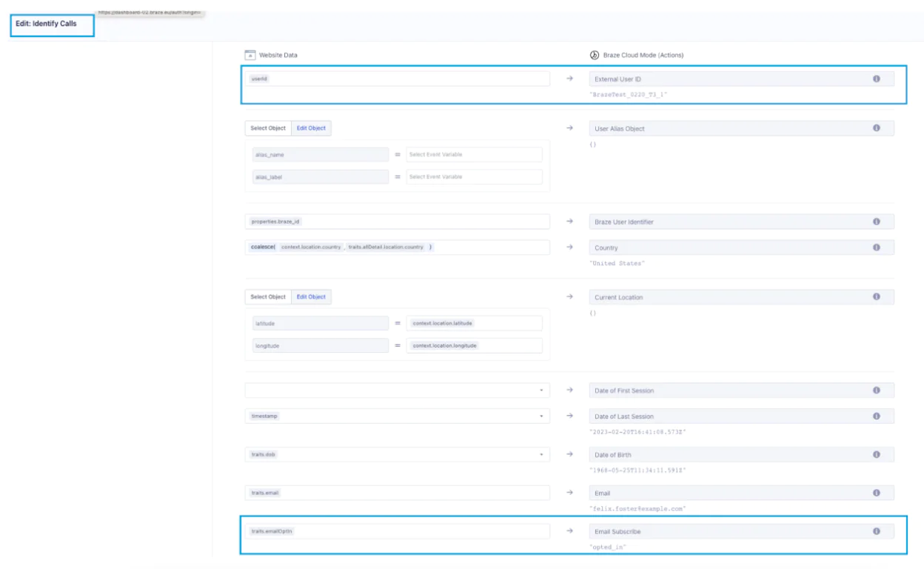Click Edit Object tab above latitude field
Screen dimensions: 924x569
[311, 297]
